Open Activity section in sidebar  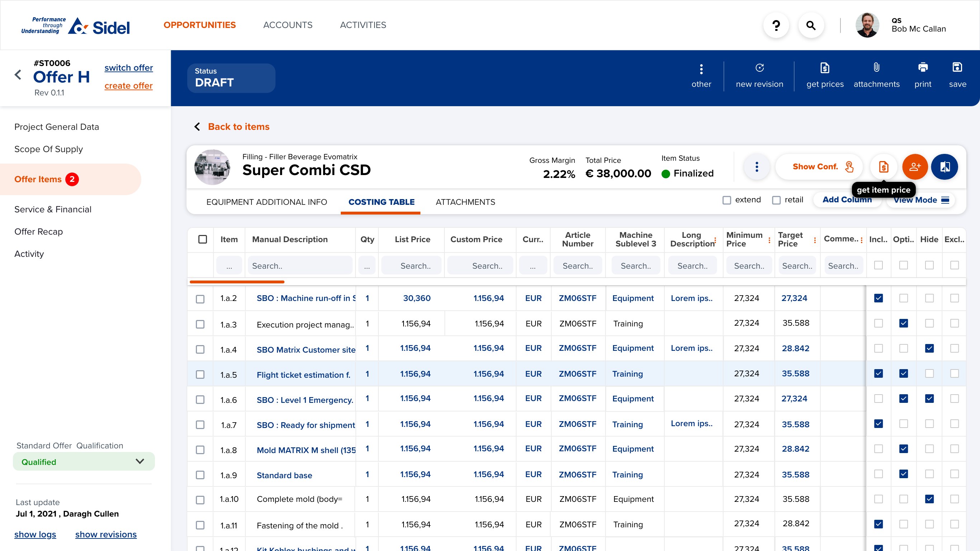coord(29,254)
